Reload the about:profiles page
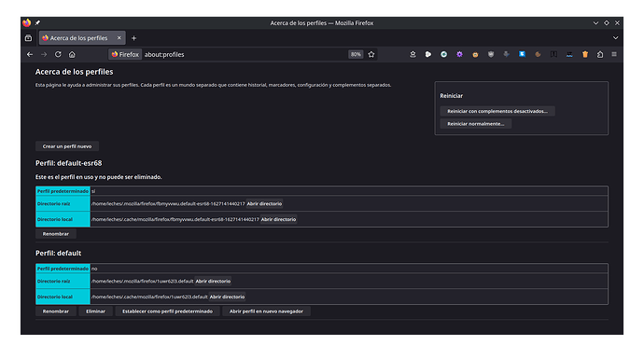 pyautogui.click(x=58, y=55)
